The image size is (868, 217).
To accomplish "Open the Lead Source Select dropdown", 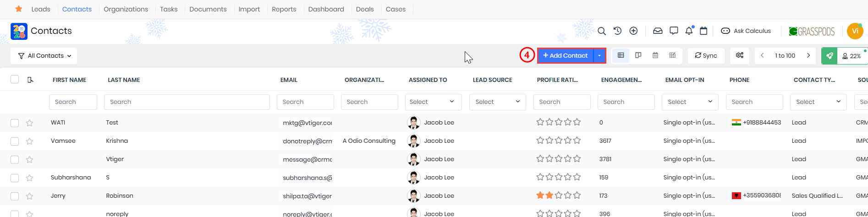I will pos(497,102).
